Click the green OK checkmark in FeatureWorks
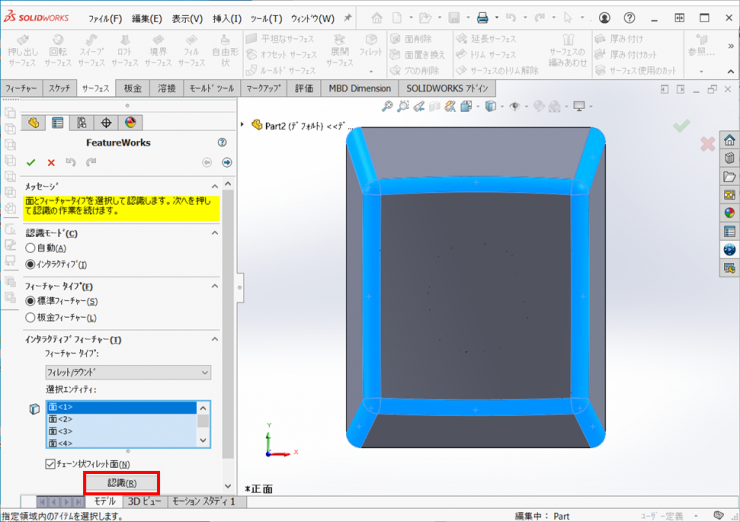740x522 pixels. pyautogui.click(x=31, y=162)
